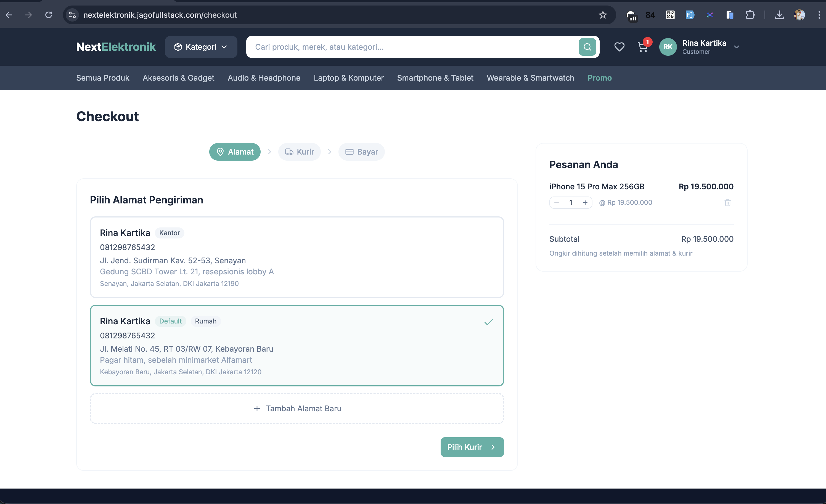The width and height of the screenshot is (826, 504).
Task: Click the Kantor label tag
Action: [169, 233]
